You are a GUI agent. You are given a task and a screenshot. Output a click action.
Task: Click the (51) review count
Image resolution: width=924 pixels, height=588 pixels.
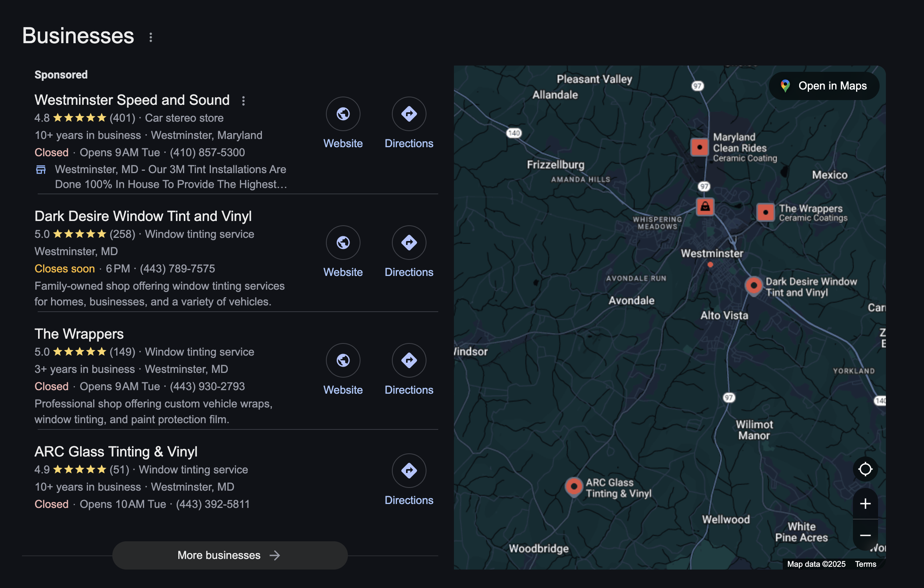point(119,470)
